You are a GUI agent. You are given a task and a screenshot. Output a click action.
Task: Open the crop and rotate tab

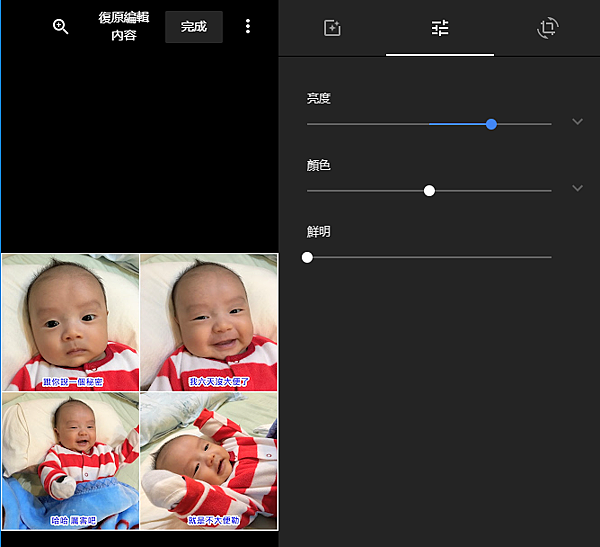(548, 28)
